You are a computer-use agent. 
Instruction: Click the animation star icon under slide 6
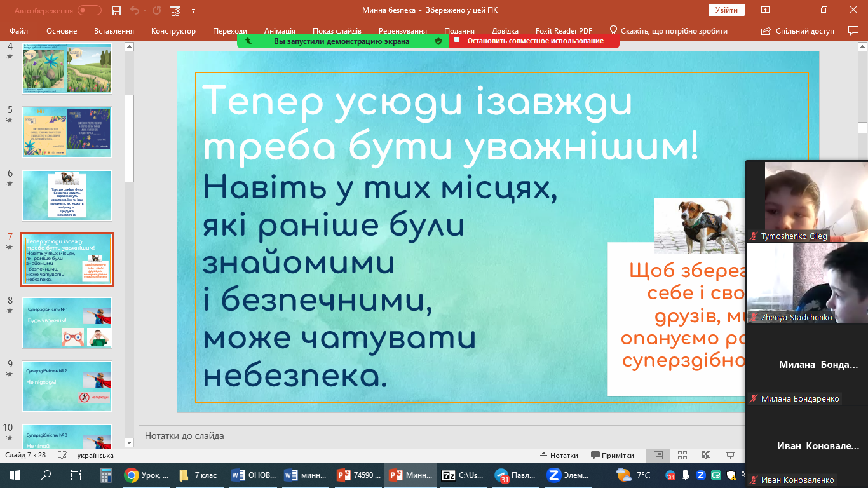coord(9,184)
